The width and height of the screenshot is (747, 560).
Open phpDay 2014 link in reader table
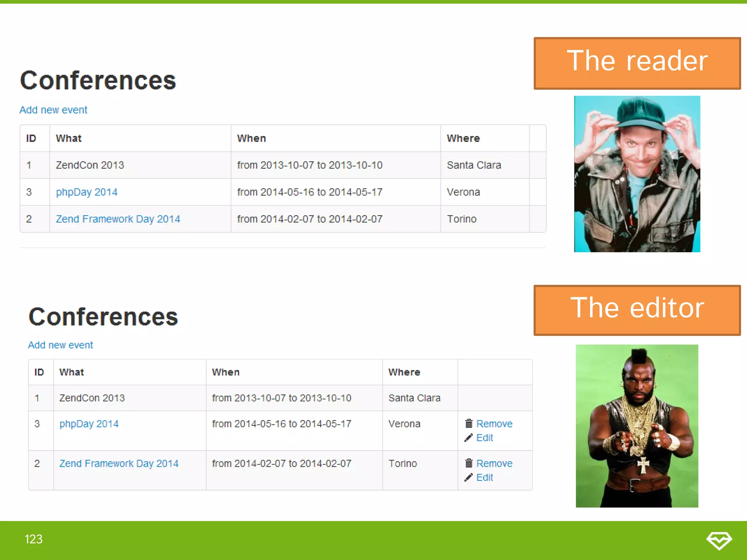(x=86, y=192)
